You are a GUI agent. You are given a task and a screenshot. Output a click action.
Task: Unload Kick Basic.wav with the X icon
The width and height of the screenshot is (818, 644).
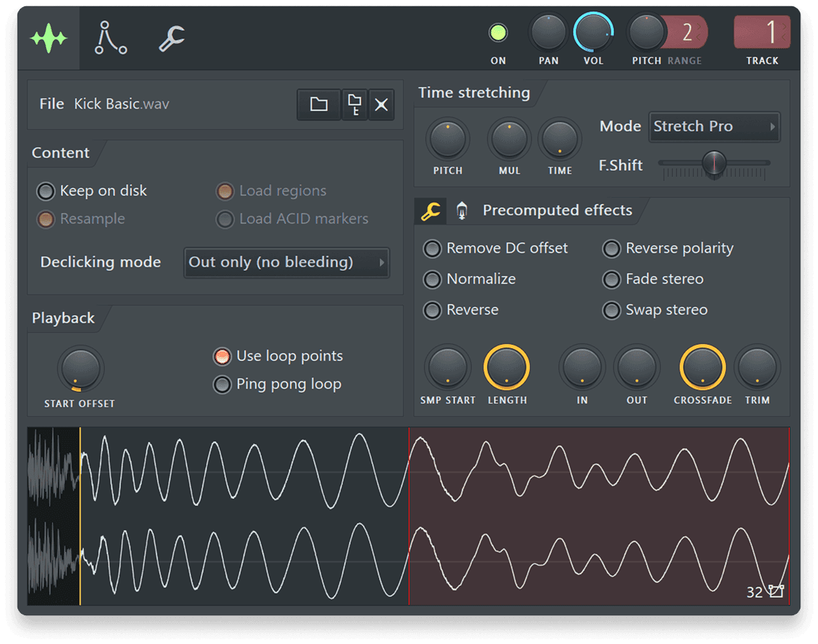click(x=382, y=104)
